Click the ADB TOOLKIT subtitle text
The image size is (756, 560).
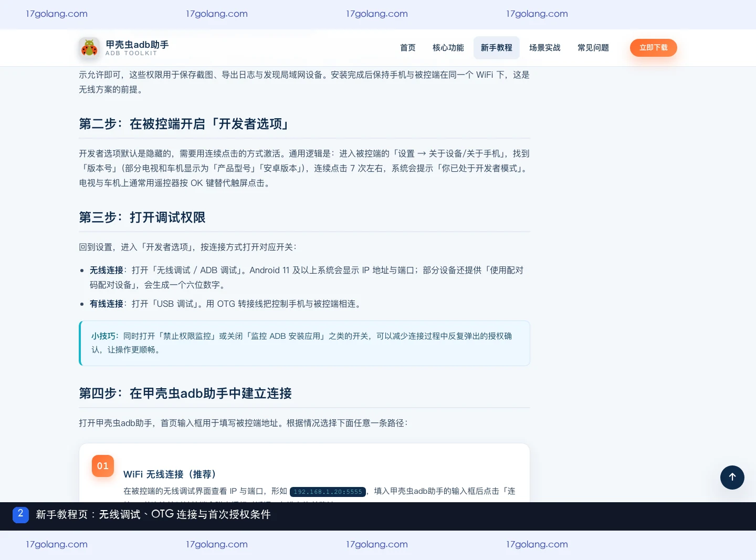[131, 53]
